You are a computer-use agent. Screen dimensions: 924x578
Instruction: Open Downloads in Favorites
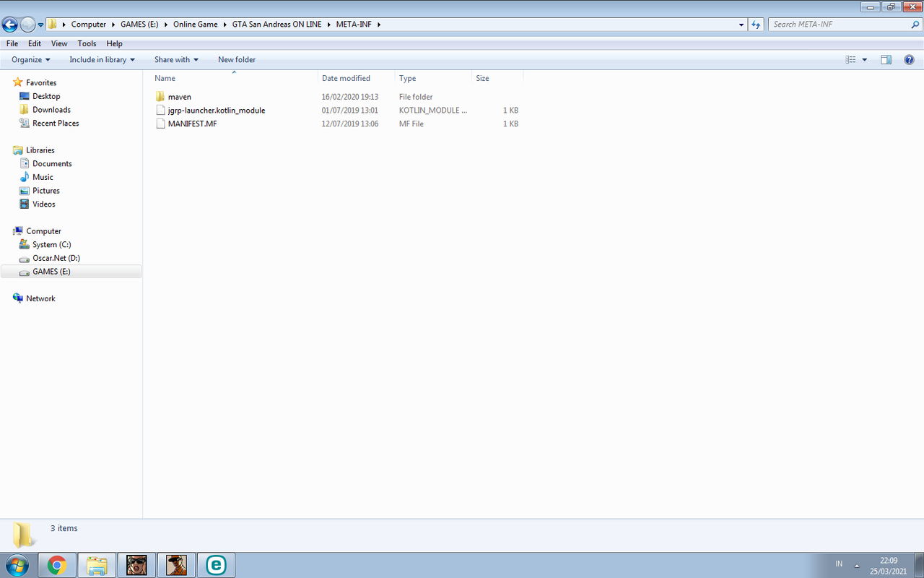tap(51, 110)
